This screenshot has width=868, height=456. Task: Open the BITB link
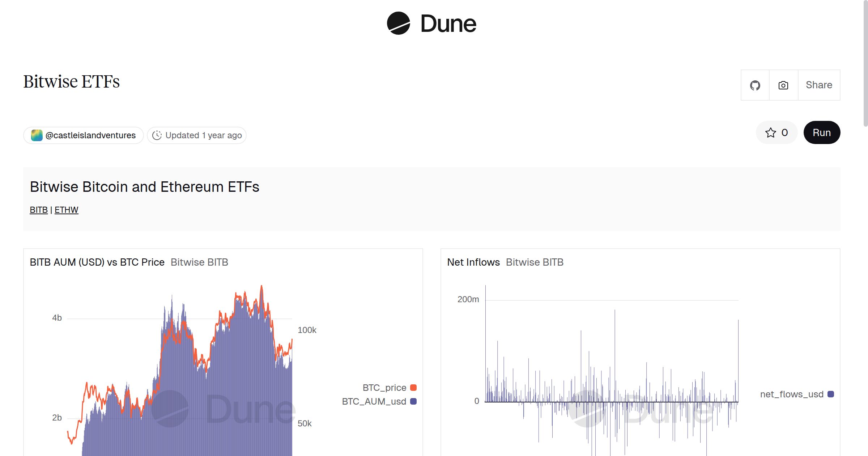coord(38,210)
